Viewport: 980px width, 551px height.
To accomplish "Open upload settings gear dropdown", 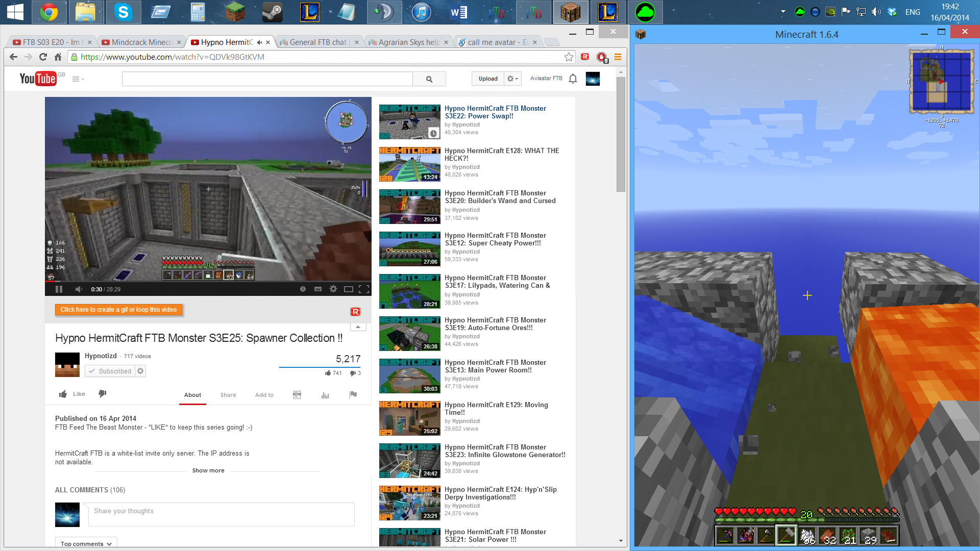I will click(512, 79).
